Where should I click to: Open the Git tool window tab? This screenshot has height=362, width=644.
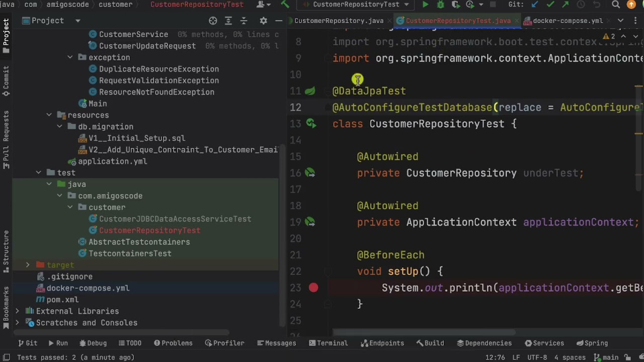[x=27, y=343]
